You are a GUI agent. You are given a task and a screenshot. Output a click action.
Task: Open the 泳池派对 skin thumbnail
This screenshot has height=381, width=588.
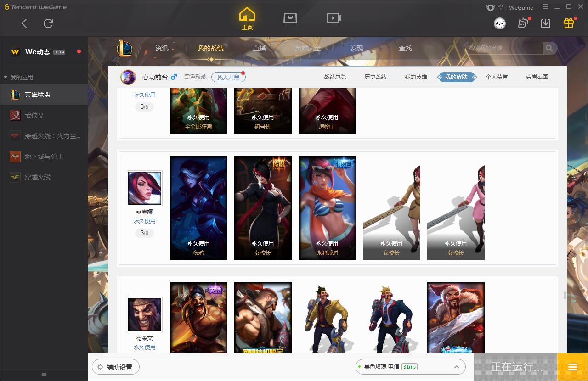point(327,208)
